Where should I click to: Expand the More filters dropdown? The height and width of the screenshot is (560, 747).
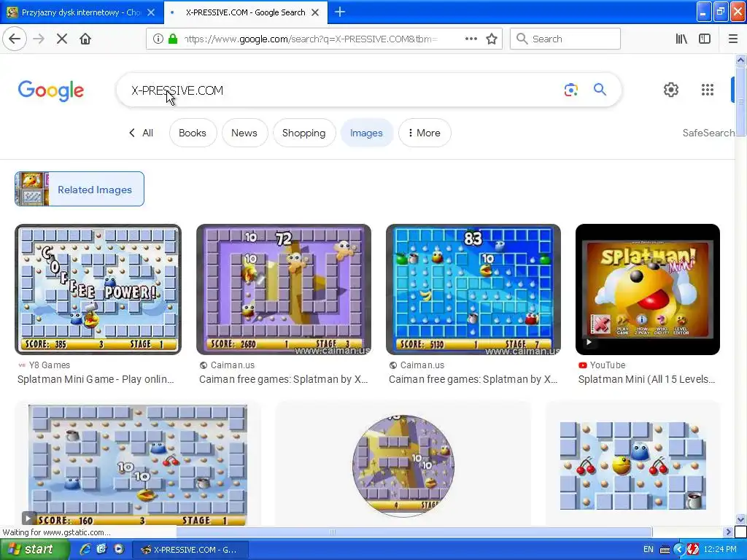425,133
